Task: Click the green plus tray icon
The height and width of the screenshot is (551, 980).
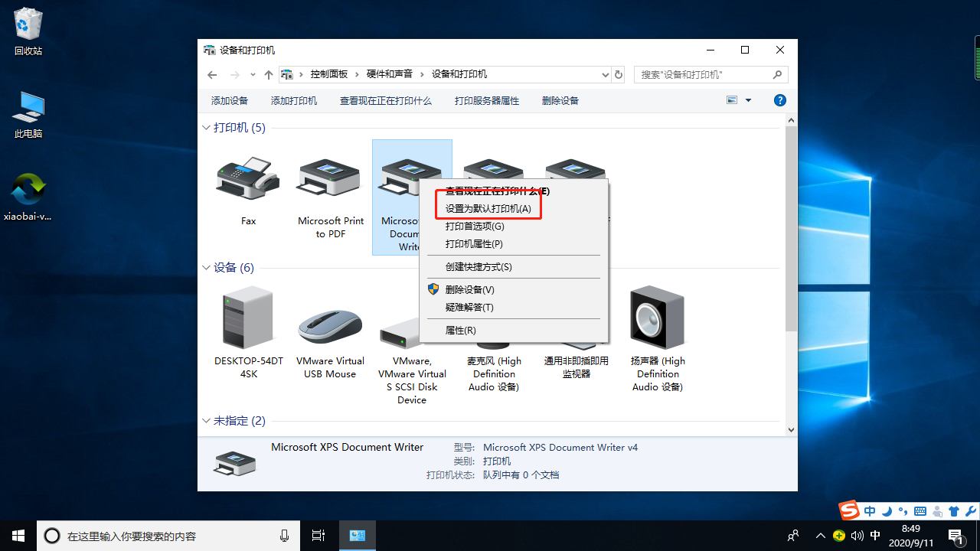Action: pyautogui.click(x=839, y=536)
